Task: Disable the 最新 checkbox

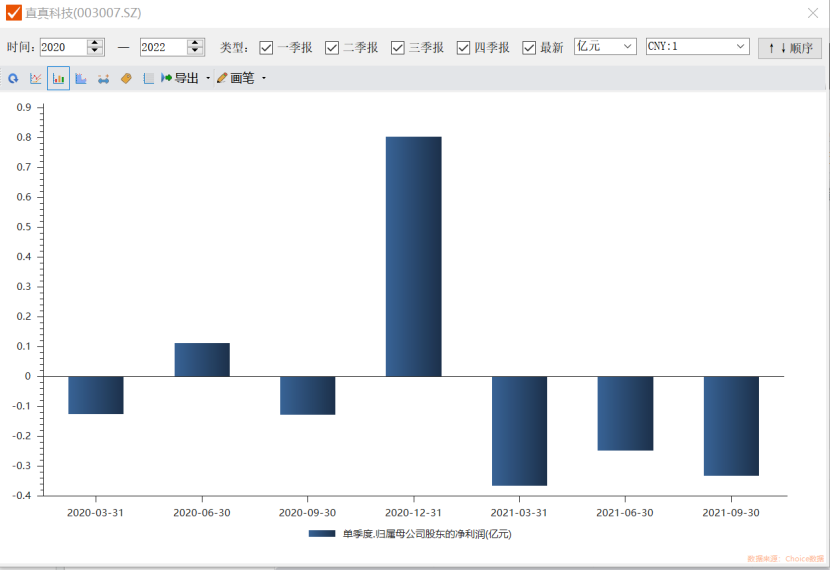Action: pyautogui.click(x=529, y=47)
